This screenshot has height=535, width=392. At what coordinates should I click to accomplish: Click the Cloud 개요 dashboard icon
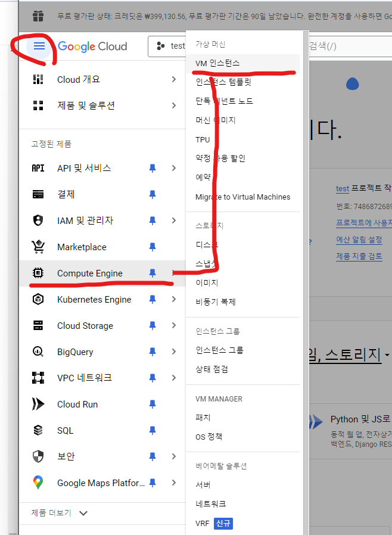pyautogui.click(x=38, y=79)
